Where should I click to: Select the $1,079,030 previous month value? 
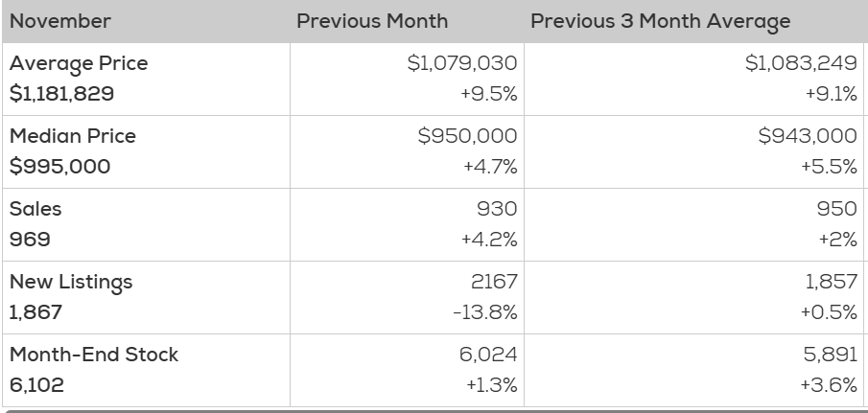[462, 64]
